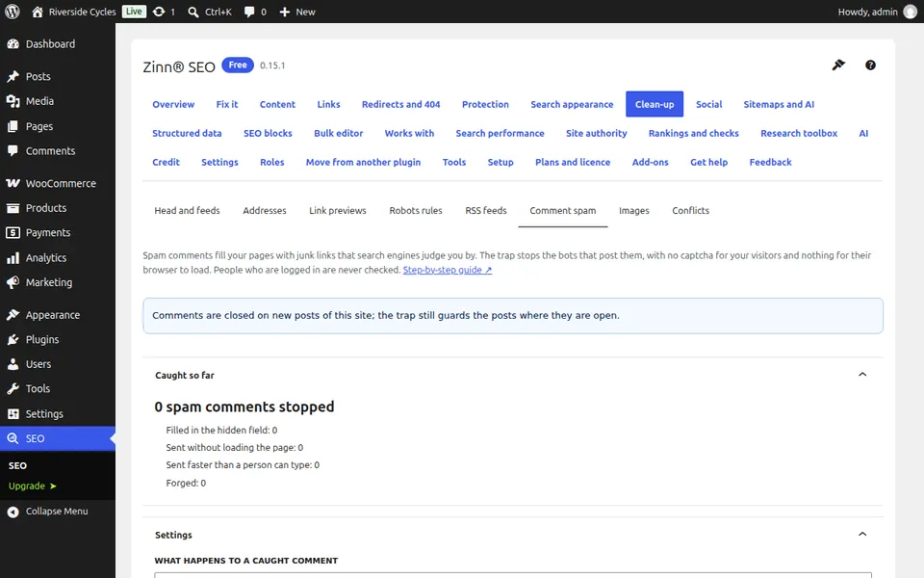Open the Ctrl+K search command palette
The width and height of the screenshot is (924, 578).
click(x=209, y=12)
